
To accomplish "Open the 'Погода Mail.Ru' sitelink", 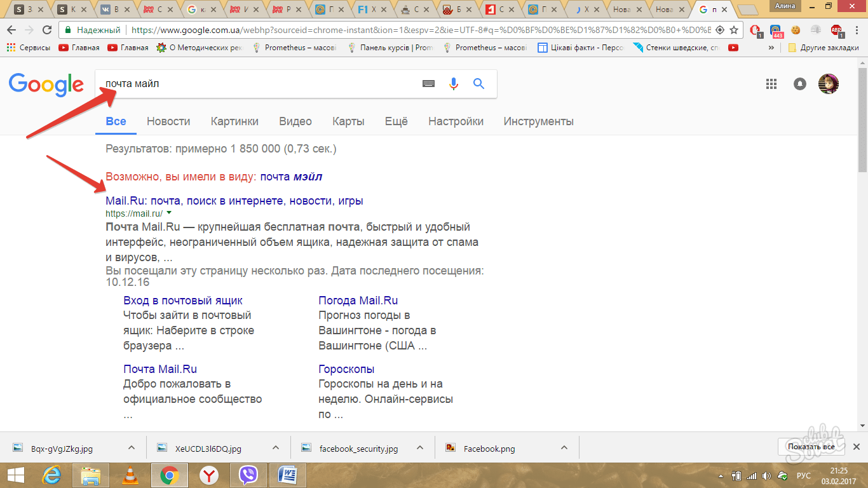I will pyautogui.click(x=358, y=301).
